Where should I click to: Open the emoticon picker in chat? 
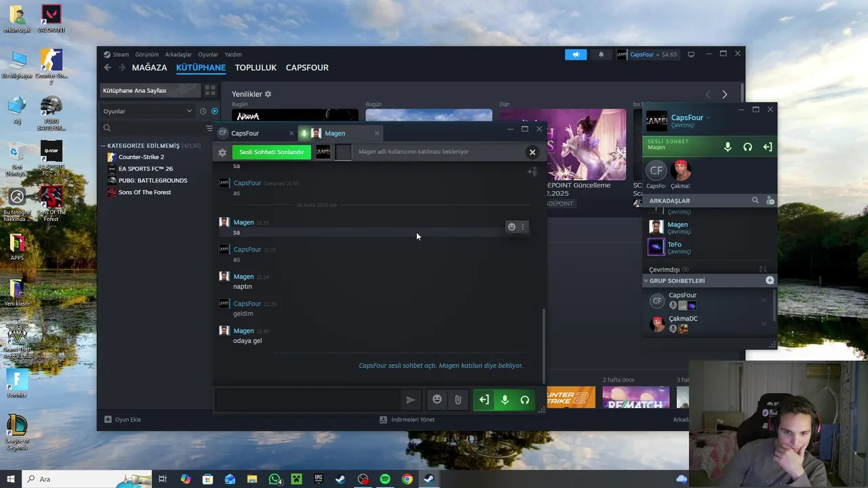(437, 400)
